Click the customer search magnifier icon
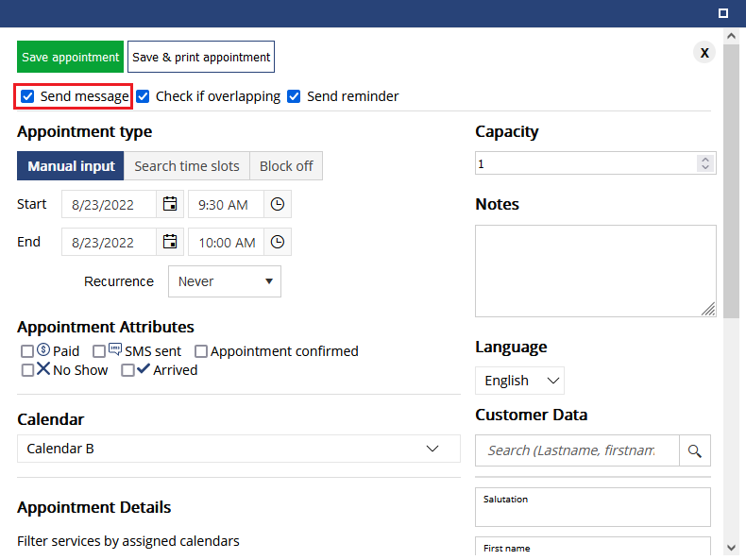Screen dimensions: 746x560 695,450
